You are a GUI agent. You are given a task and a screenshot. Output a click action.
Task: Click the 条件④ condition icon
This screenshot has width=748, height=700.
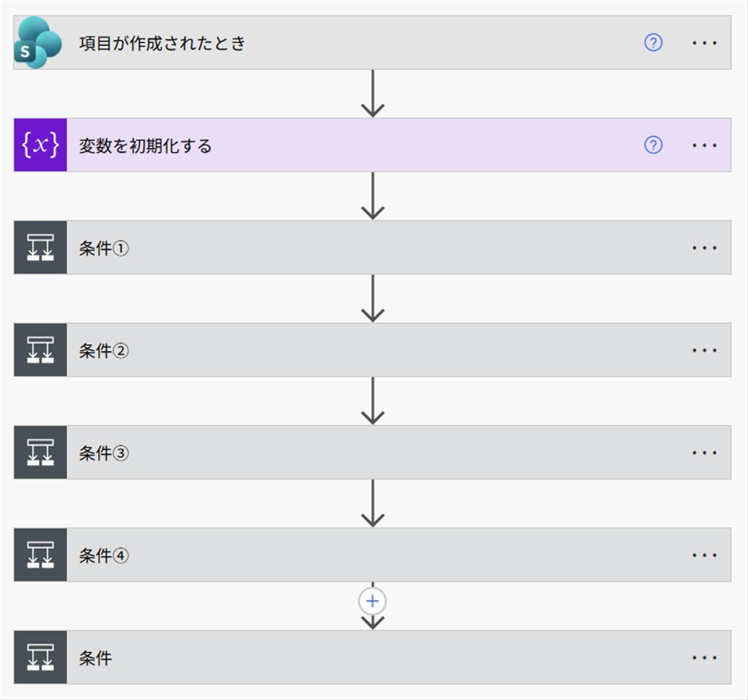(x=41, y=555)
